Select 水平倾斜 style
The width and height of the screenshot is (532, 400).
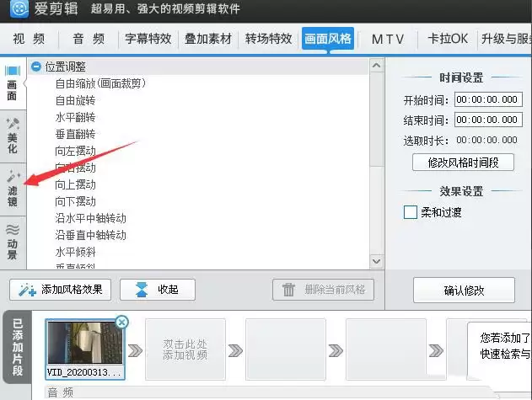[75, 252]
